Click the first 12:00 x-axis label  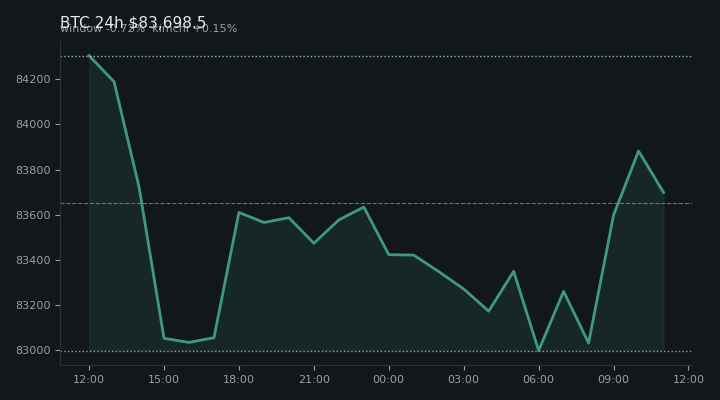click(x=89, y=379)
